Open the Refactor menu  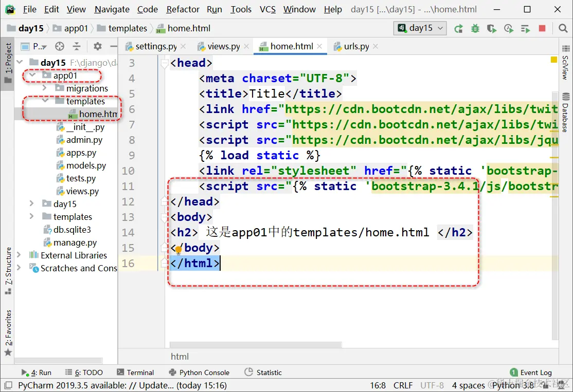(x=183, y=9)
